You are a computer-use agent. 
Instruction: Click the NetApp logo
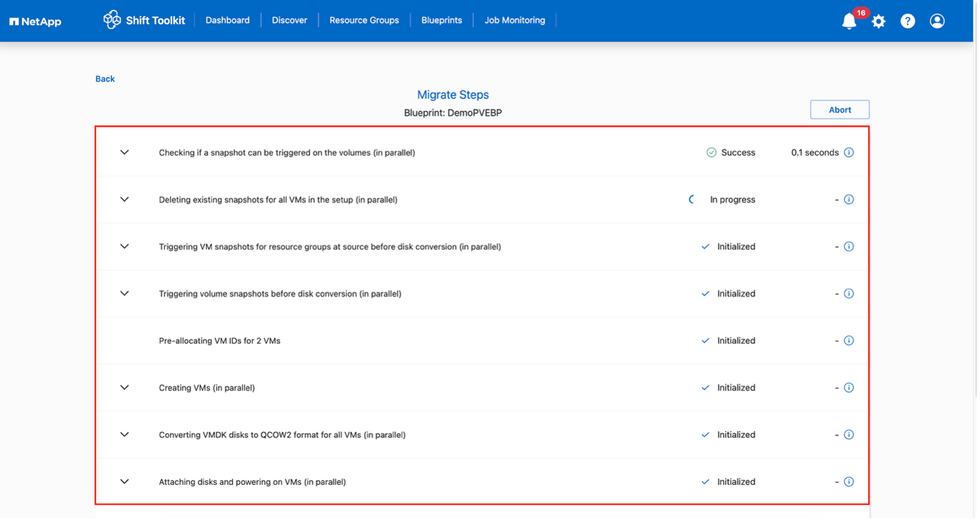pos(35,21)
